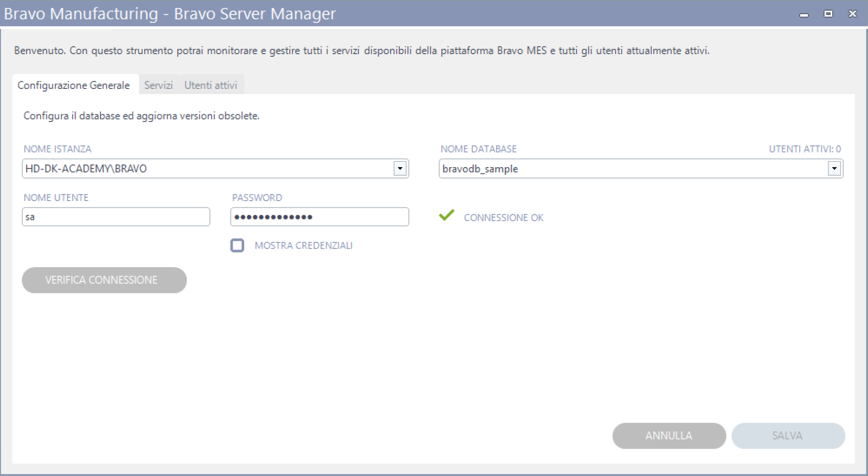Enable the Mostra Credenziali checkbox
868x476 pixels.
(x=237, y=245)
